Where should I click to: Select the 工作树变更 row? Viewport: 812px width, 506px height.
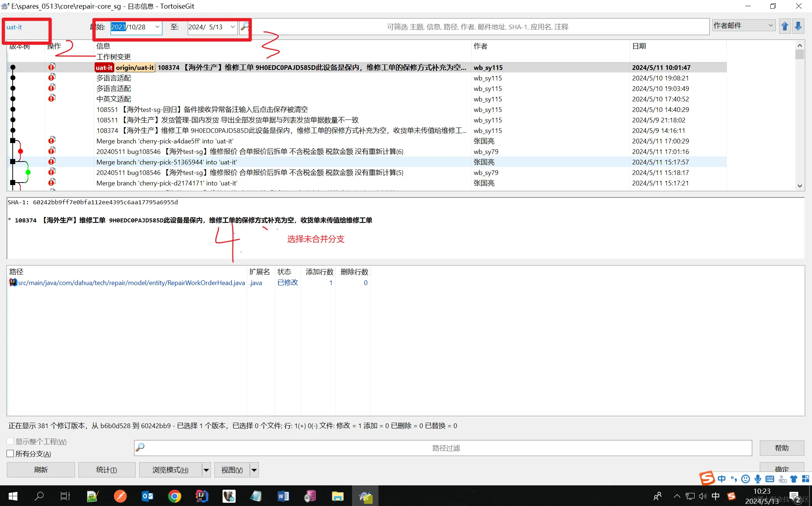(x=367, y=57)
